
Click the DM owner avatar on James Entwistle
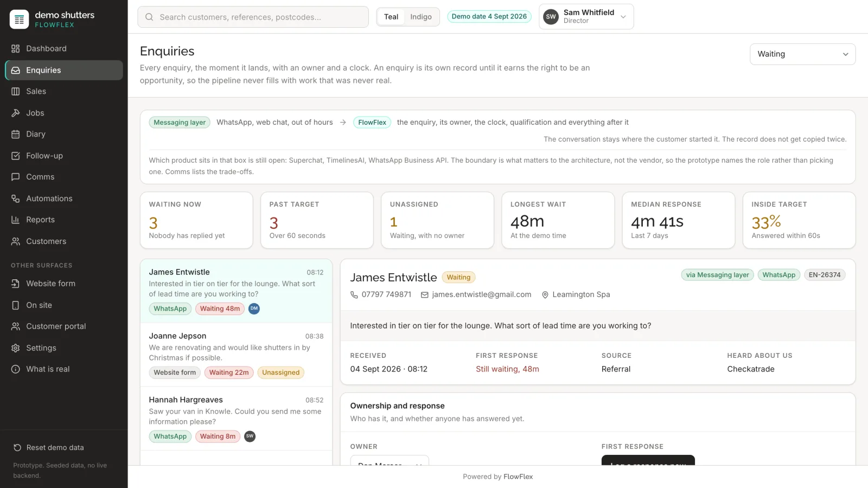pos(254,309)
